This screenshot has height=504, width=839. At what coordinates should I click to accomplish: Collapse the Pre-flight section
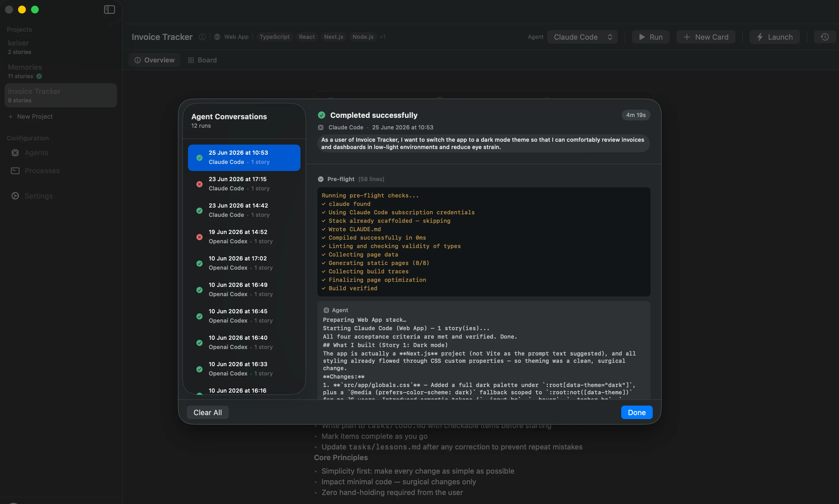(x=320, y=179)
